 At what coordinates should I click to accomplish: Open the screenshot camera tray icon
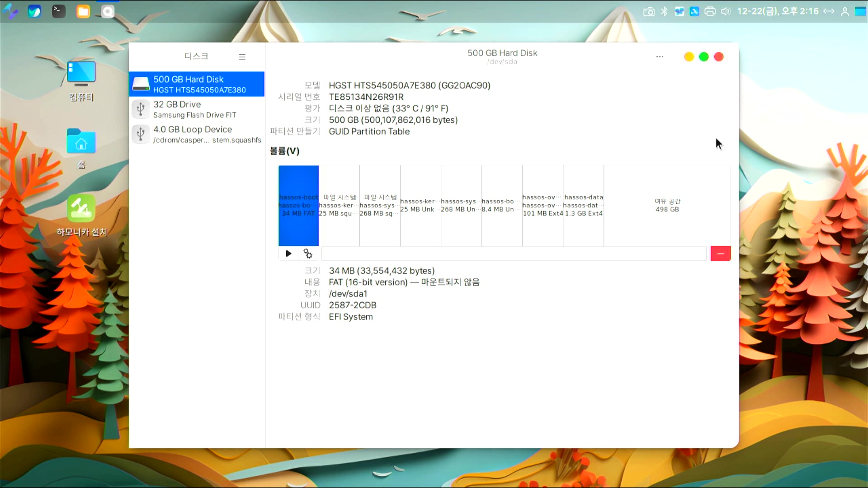649,11
